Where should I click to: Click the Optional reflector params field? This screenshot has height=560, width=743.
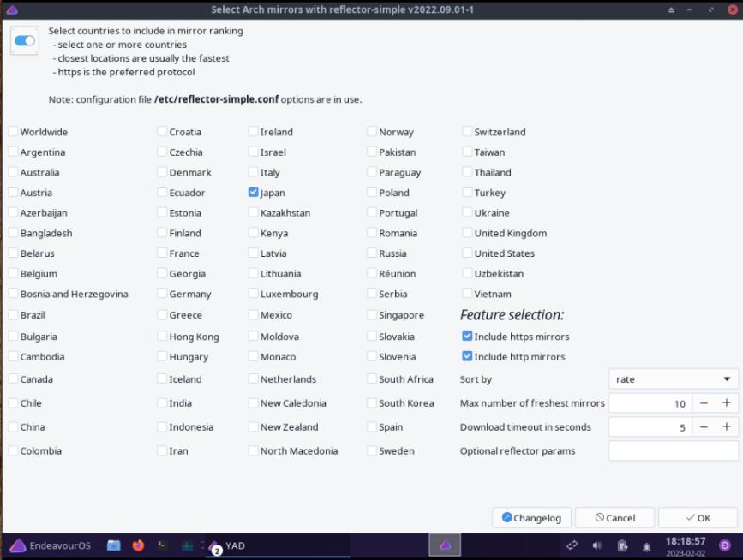[x=674, y=450]
